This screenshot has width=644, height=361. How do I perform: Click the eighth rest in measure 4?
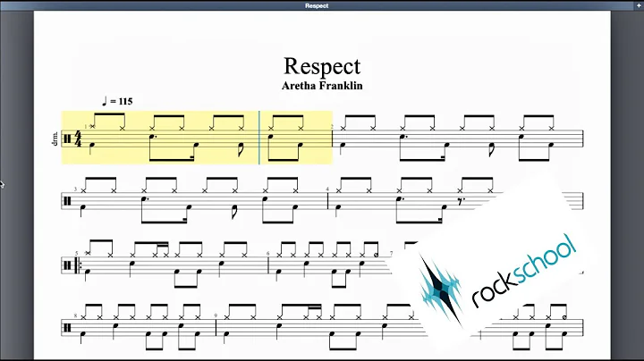click(x=462, y=202)
